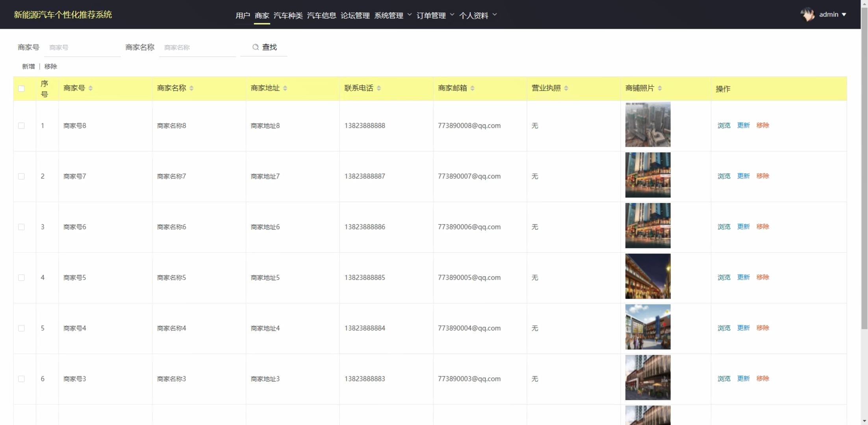The height and width of the screenshot is (425, 868).
Task: Check the checkbox for row 商家号8
Action: [x=21, y=126]
